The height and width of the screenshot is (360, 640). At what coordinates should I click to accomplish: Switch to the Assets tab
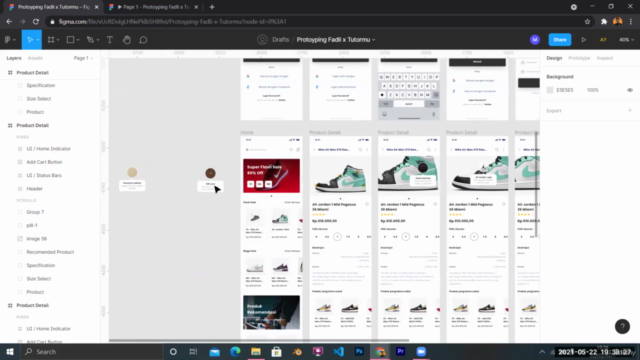point(35,58)
